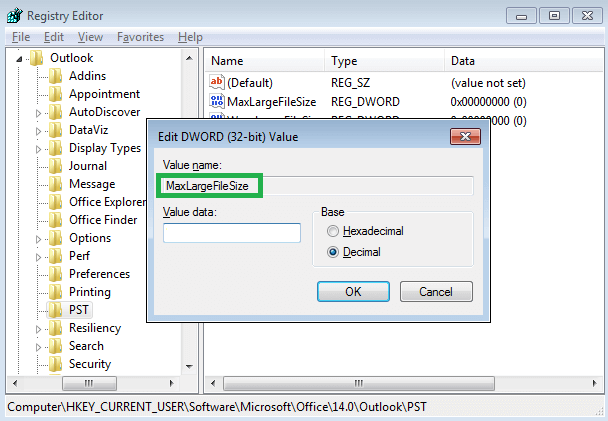Open the File menu

pos(21,37)
